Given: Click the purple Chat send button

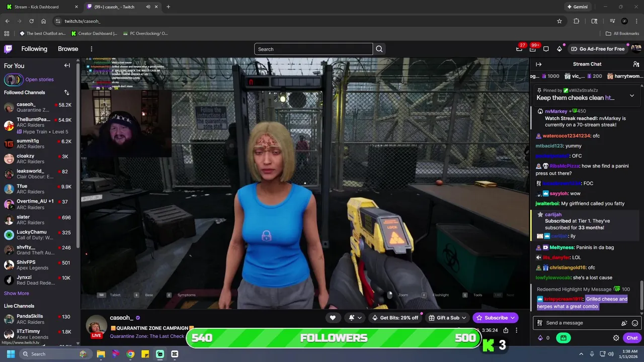Looking at the screenshot, I should [x=632, y=338].
